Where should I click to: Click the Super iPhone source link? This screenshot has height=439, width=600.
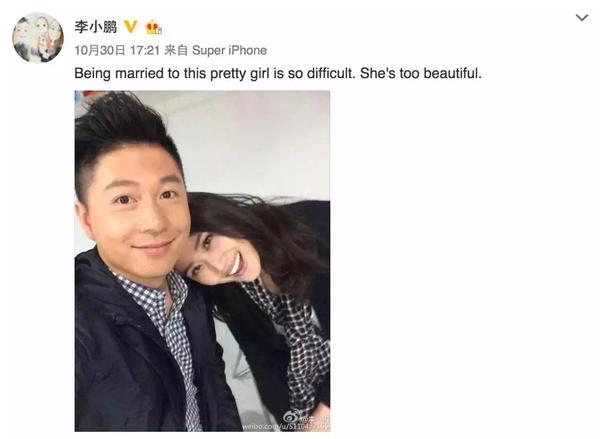point(230,50)
